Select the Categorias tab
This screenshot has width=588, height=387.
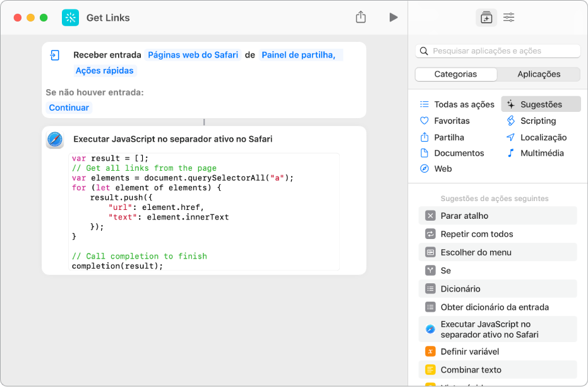[455, 74]
